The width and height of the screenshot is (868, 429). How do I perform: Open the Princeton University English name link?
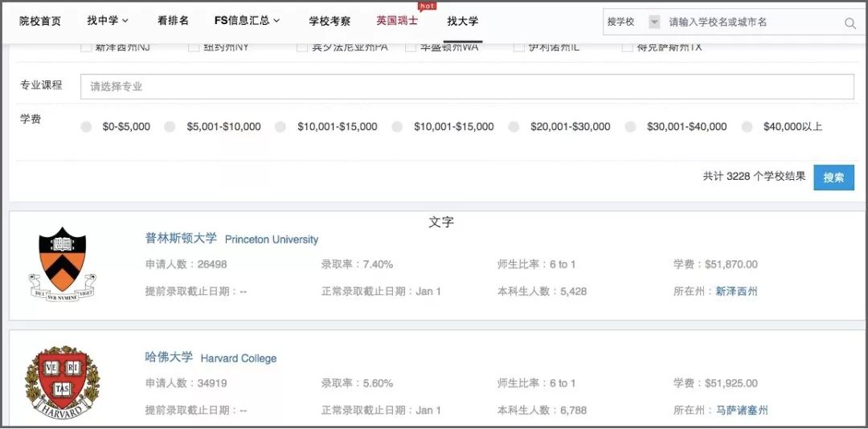click(272, 239)
